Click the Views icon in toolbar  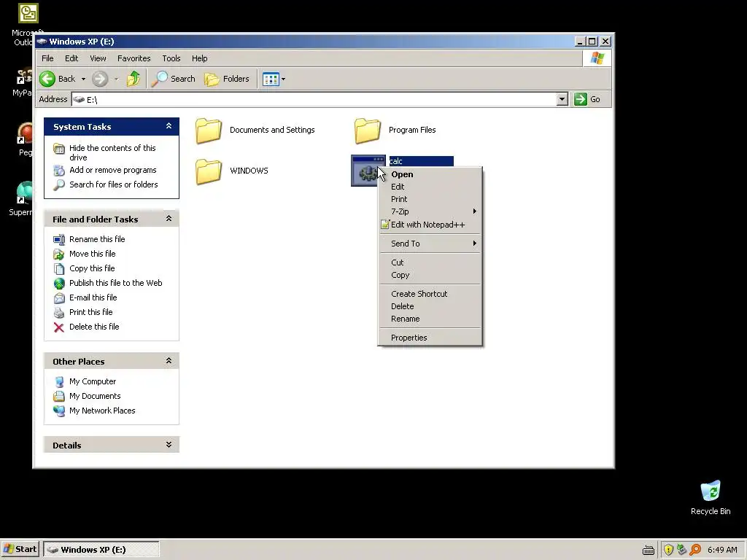click(x=271, y=79)
